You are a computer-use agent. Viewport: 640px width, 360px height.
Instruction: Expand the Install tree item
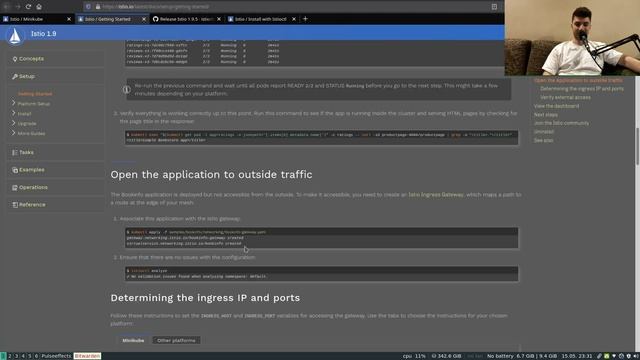pyautogui.click(x=13, y=113)
